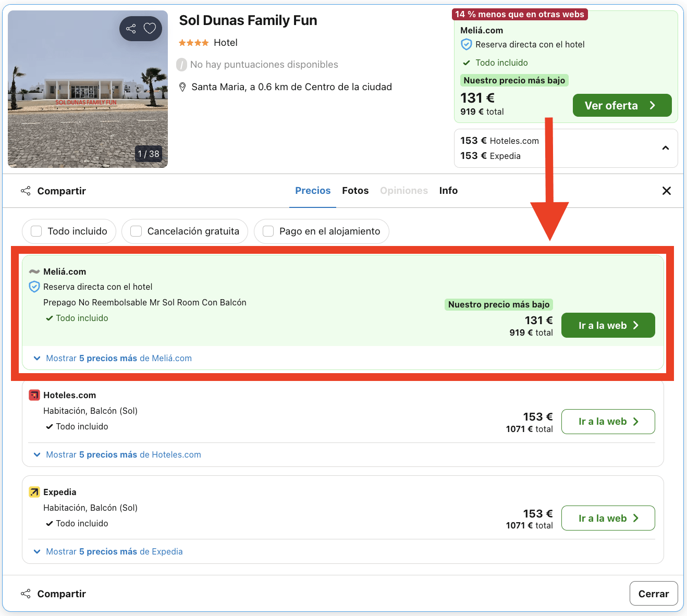Image resolution: width=687 pixels, height=616 pixels.
Task: Close the details panel with the X
Action: pos(666,191)
